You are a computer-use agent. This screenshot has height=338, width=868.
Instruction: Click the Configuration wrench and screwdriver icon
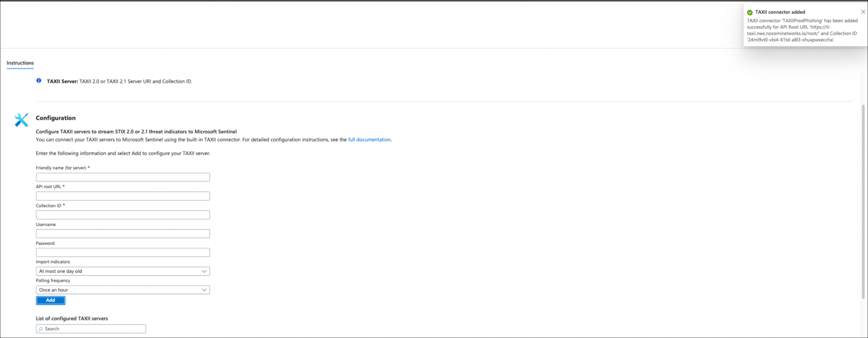(x=21, y=120)
